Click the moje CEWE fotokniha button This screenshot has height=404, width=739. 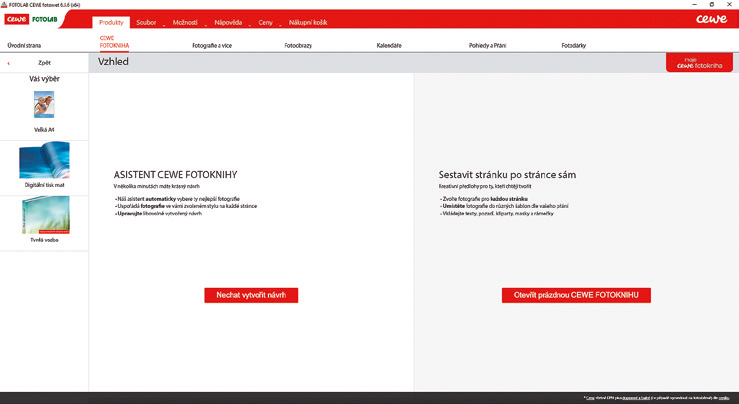point(699,63)
